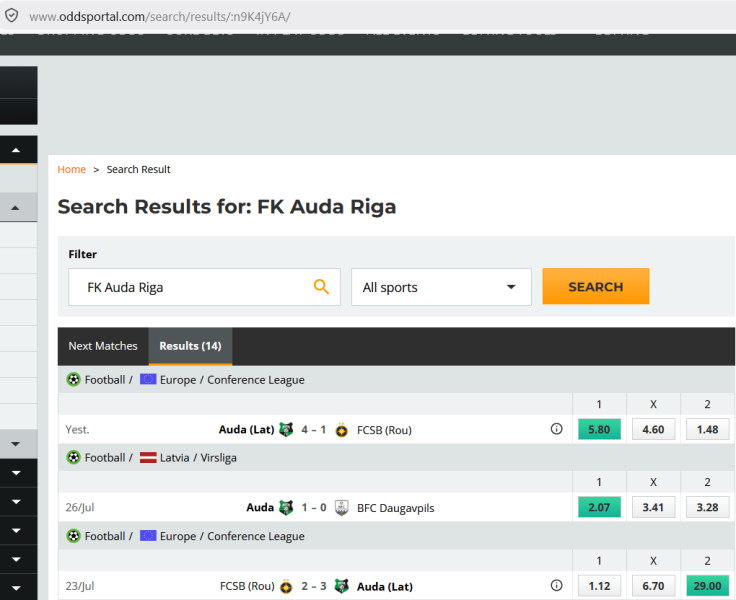Select the Results (14) tab
The width and height of the screenshot is (736, 600).
tap(190, 346)
